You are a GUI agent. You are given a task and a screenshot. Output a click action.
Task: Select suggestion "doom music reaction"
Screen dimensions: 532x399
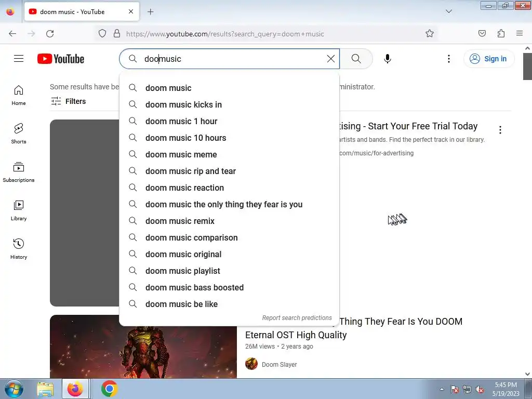click(229, 188)
